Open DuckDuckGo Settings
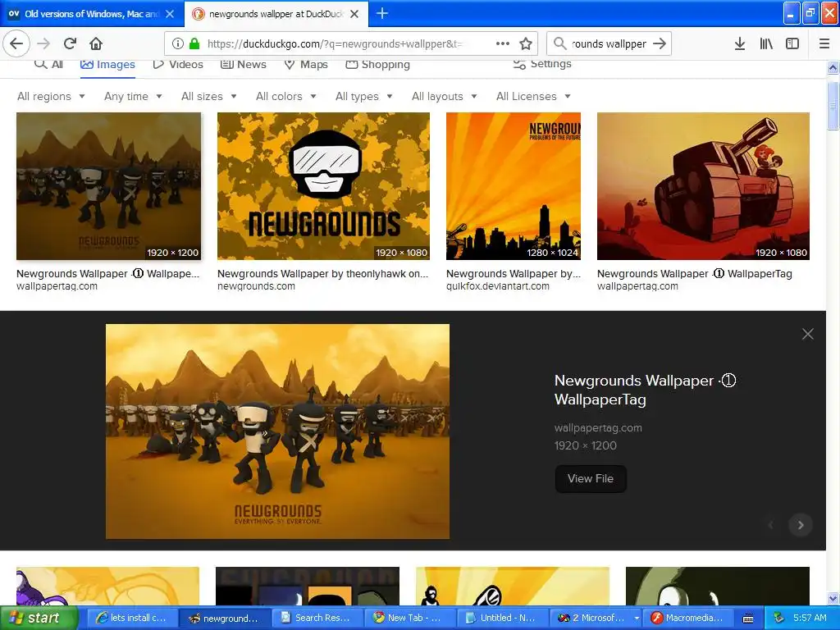This screenshot has height=630, width=840. click(542, 64)
